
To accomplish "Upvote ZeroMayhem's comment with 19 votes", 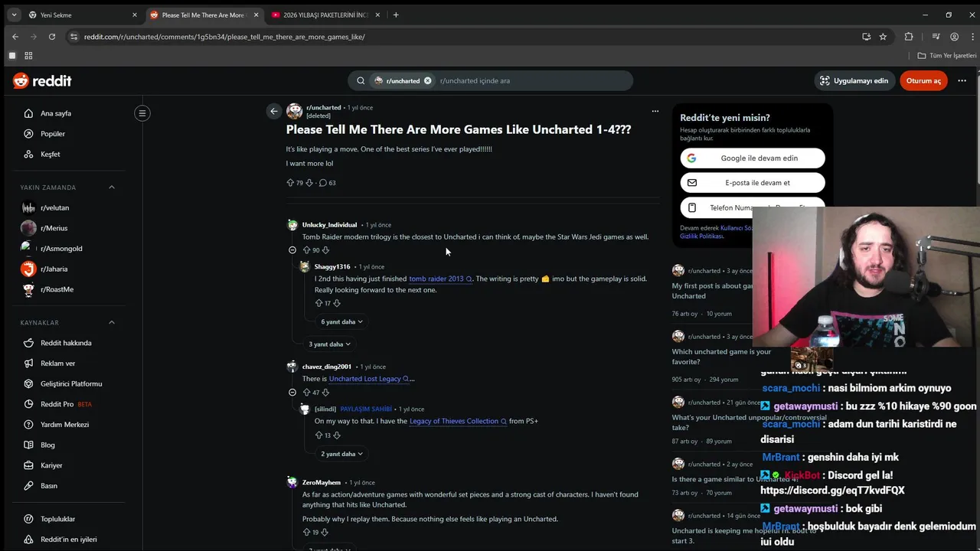I will click(306, 533).
